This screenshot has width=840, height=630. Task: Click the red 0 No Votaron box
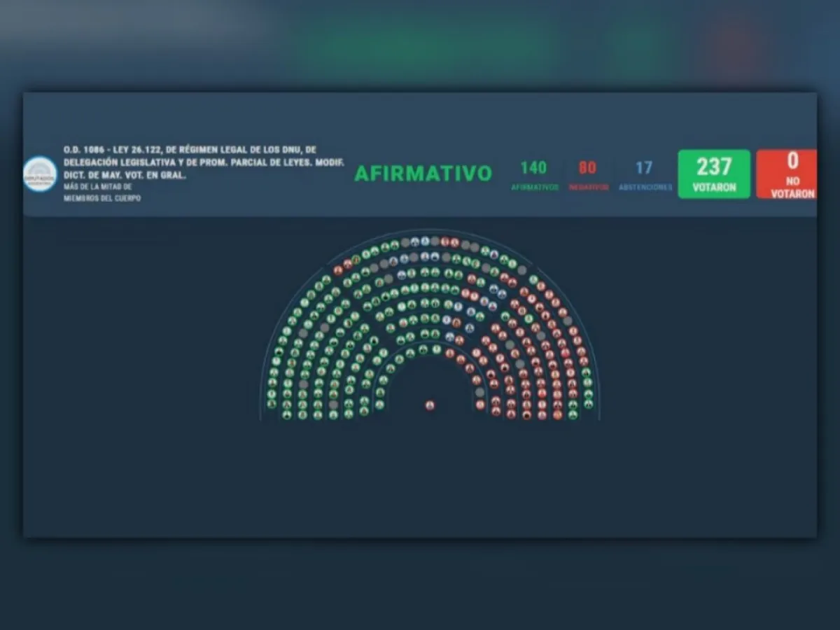pyautogui.click(x=787, y=174)
